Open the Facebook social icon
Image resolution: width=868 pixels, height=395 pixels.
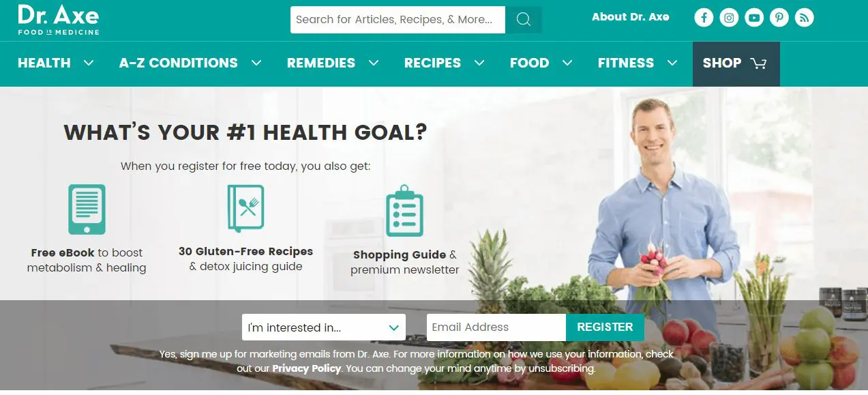point(704,18)
